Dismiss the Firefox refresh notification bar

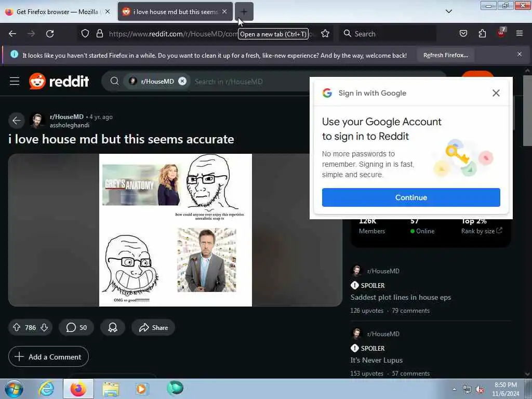pyautogui.click(x=520, y=54)
